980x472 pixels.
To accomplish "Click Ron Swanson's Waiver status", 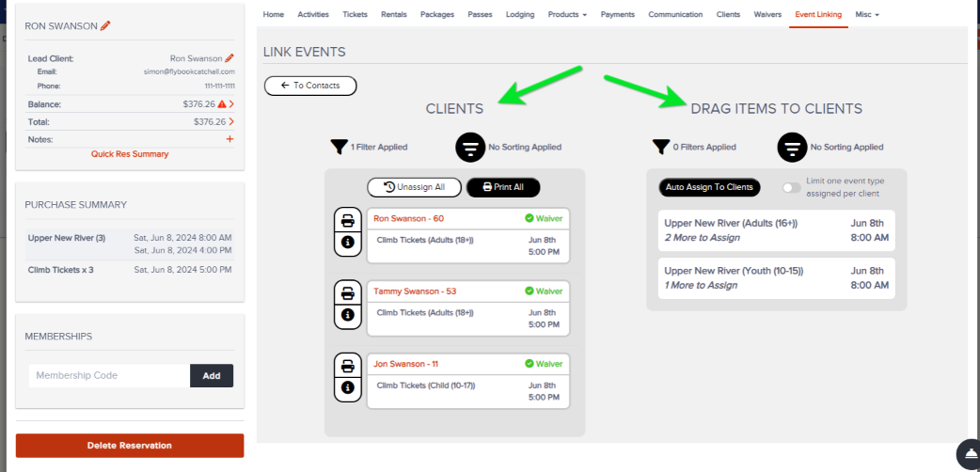I will (544, 219).
